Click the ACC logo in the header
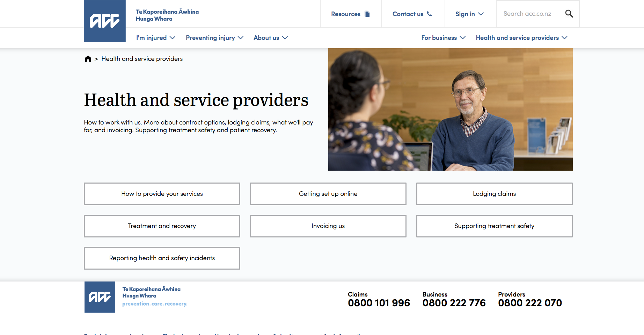 (x=105, y=21)
